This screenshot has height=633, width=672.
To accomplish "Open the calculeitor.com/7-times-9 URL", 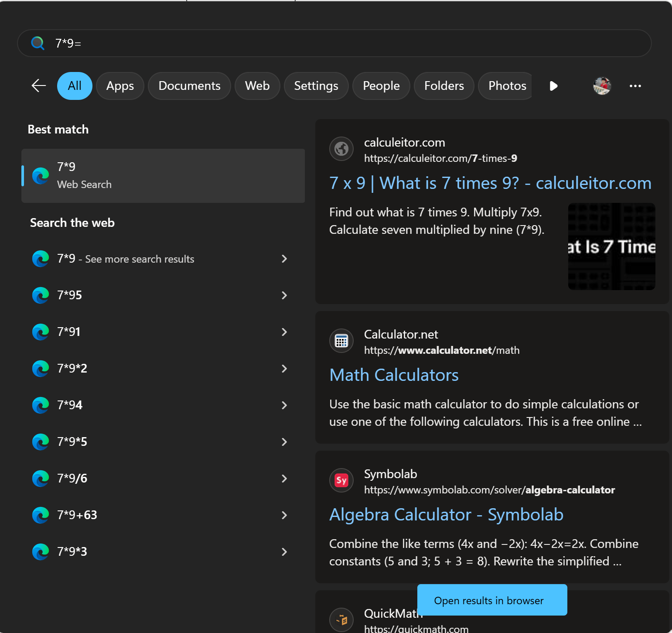I will 440,158.
